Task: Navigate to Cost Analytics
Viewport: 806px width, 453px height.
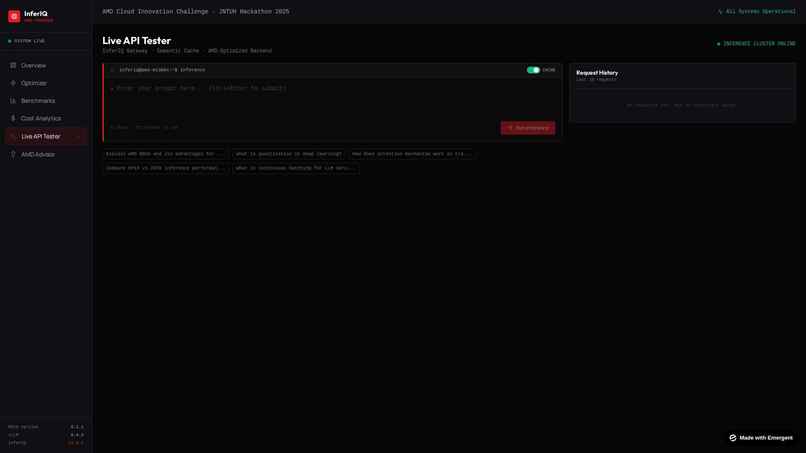Action: click(45, 118)
